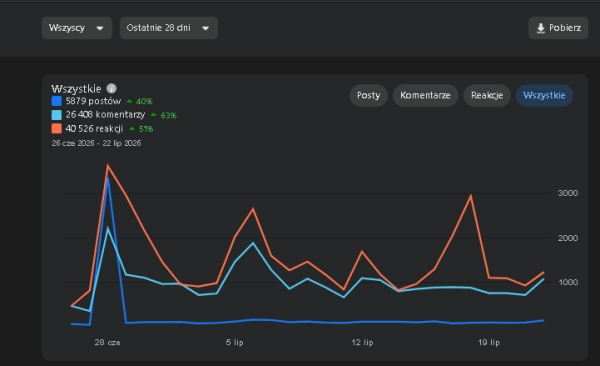Select the active Wszystkie filter pill
The height and width of the screenshot is (366, 600).
[x=544, y=95]
